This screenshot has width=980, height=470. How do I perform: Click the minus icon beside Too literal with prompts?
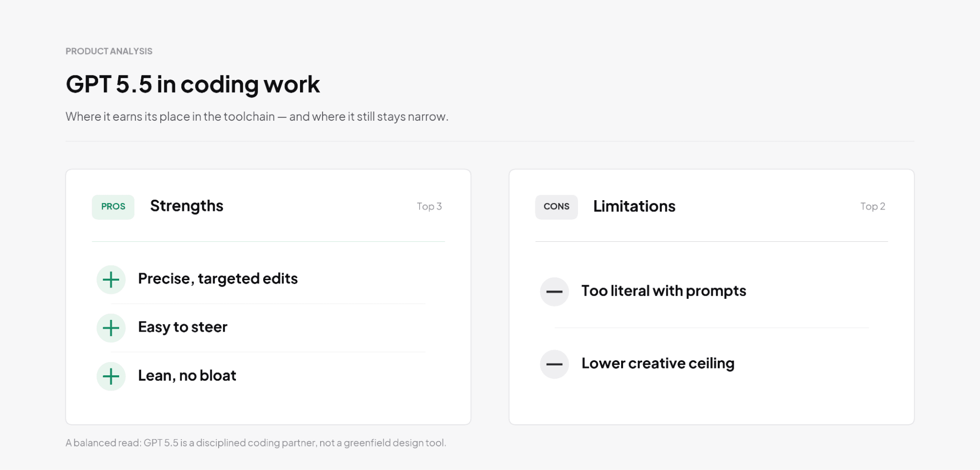(554, 291)
